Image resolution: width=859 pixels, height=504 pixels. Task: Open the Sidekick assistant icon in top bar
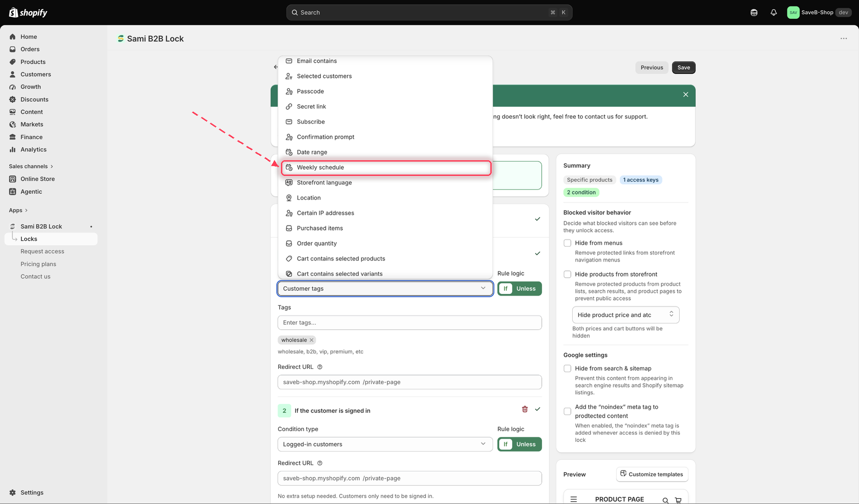[754, 13]
